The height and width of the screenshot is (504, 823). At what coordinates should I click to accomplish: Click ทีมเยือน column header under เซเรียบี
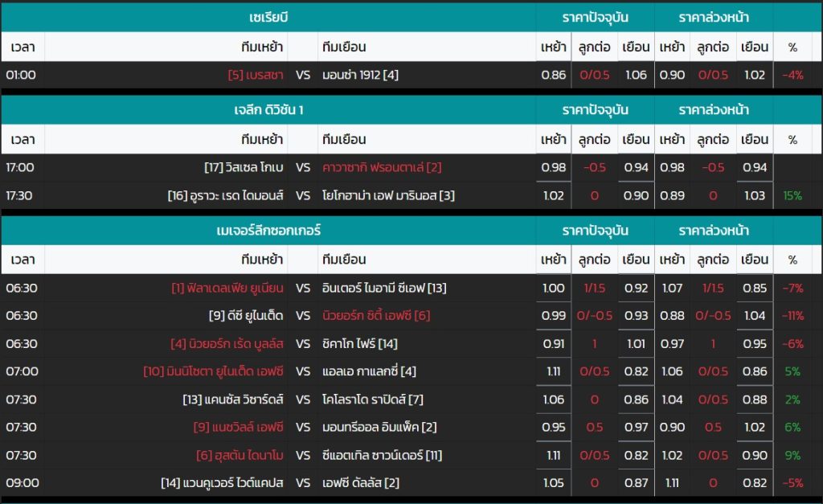point(344,47)
